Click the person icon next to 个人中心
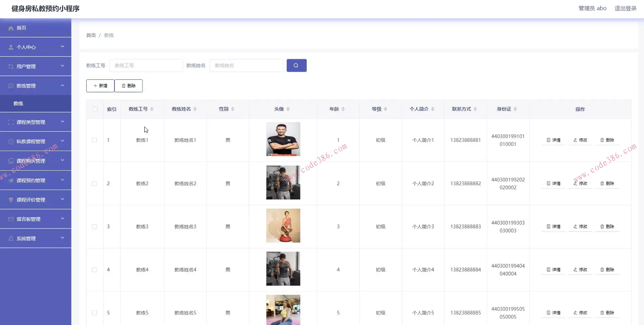644x325 pixels. [x=11, y=47]
